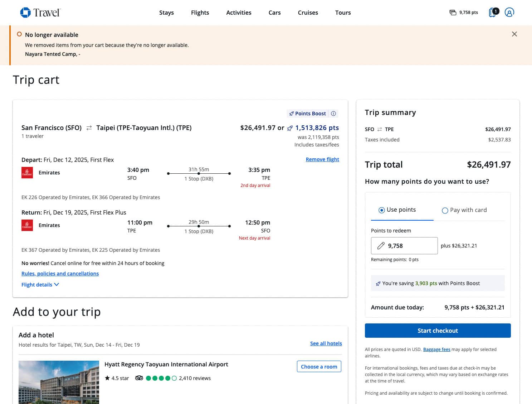Click the 3,903 pts savings text
This screenshot has width=532, height=404.
coord(426,283)
